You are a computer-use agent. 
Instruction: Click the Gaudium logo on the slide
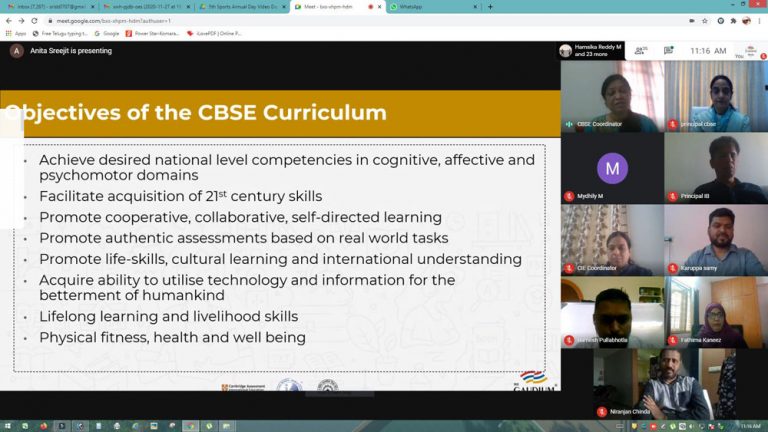(533, 381)
